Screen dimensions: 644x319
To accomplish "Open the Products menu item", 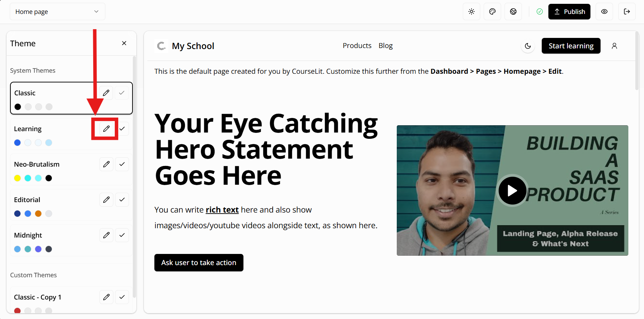I will [357, 46].
